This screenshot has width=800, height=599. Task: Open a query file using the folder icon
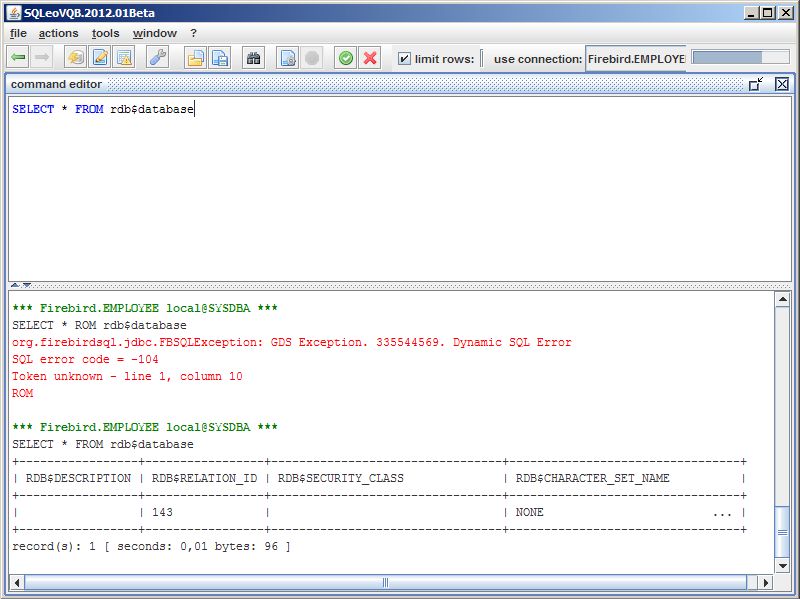pyautogui.click(x=195, y=57)
